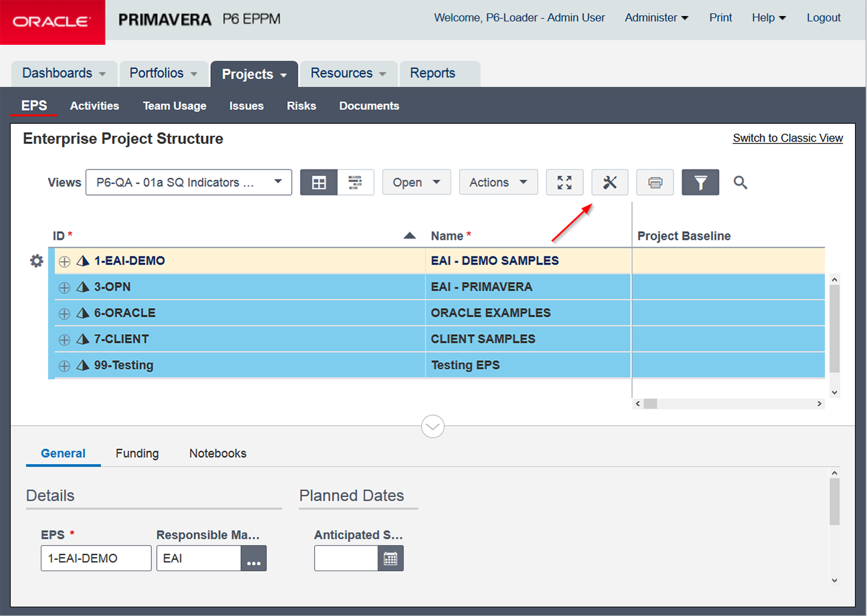The width and height of the screenshot is (867, 616).
Task: Click the search magnifier icon
Action: pyautogui.click(x=740, y=182)
